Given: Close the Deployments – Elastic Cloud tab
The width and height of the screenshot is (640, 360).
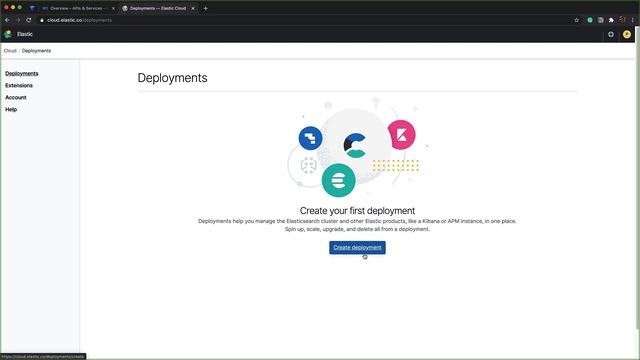Looking at the screenshot, I should point(193,8).
